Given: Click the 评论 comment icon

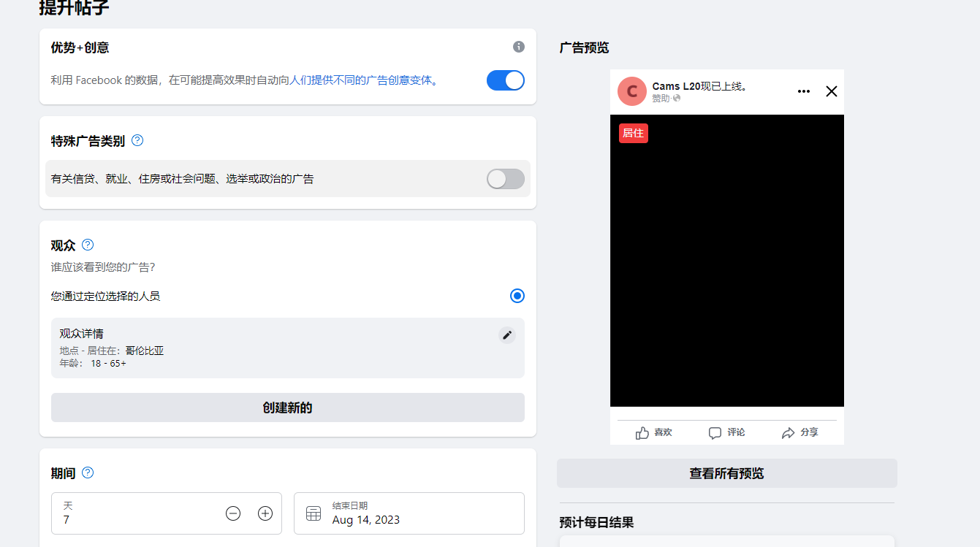Looking at the screenshot, I should tap(715, 433).
